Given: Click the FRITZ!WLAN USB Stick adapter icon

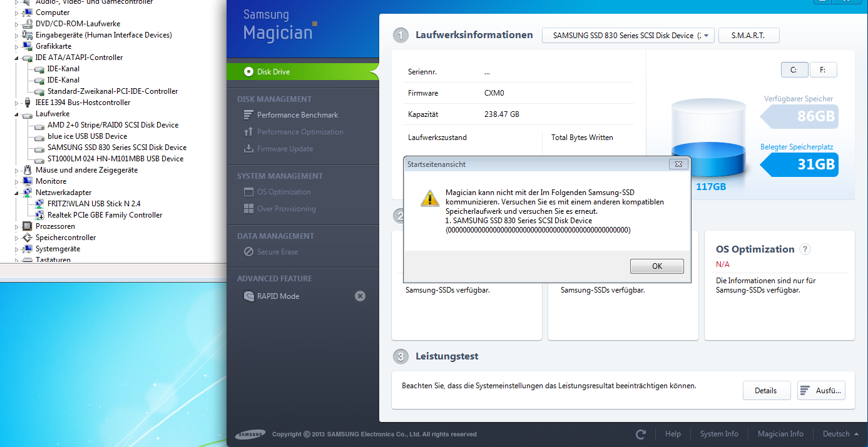Looking at the screenshot, I should click(39, 204).
